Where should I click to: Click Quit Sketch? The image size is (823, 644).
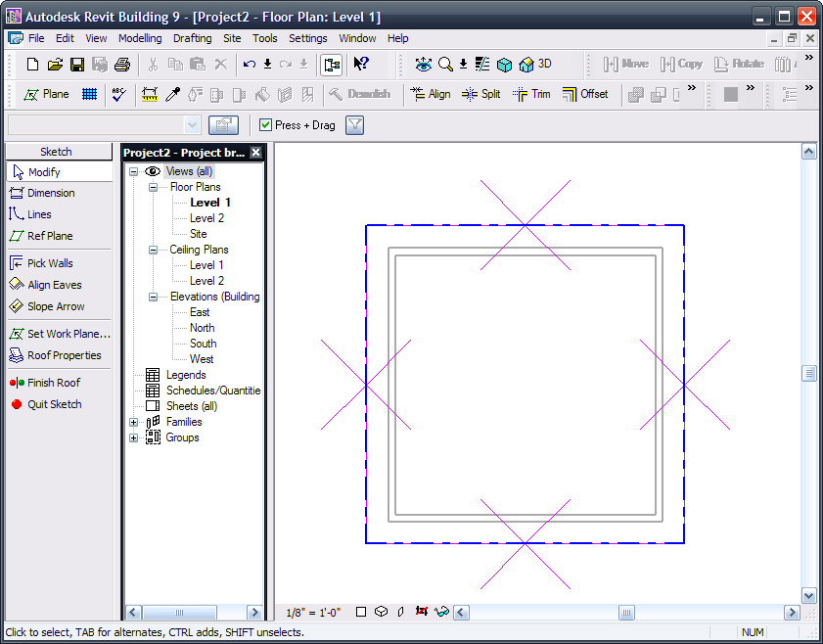pyautogui.click(x=54, y=404)
